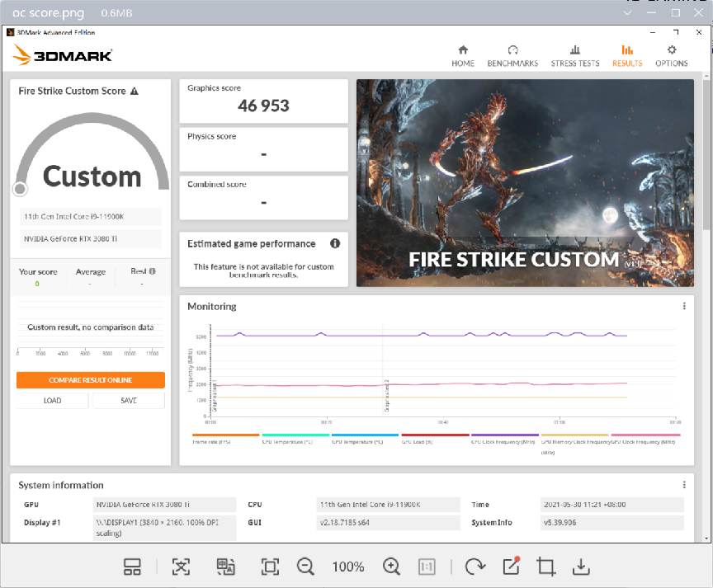Viewport: 713px width, 588px height.
Task: Click the 100% zoom level indicator
Action: click(348, 567)
